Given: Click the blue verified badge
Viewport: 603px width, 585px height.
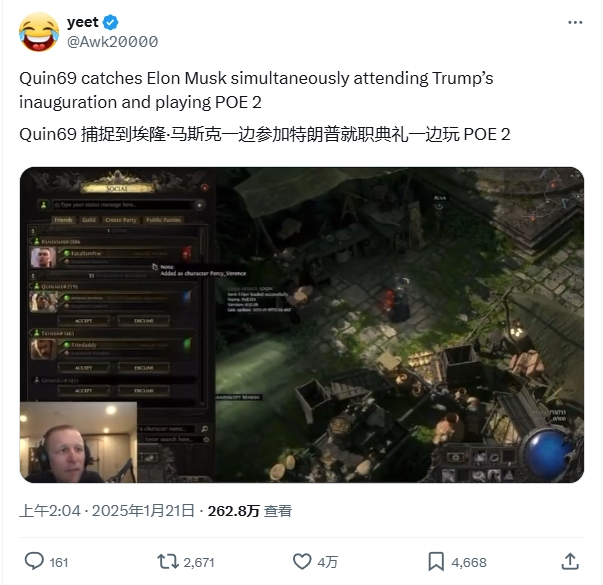Looking at the screenshot, I should pos(111,22).
